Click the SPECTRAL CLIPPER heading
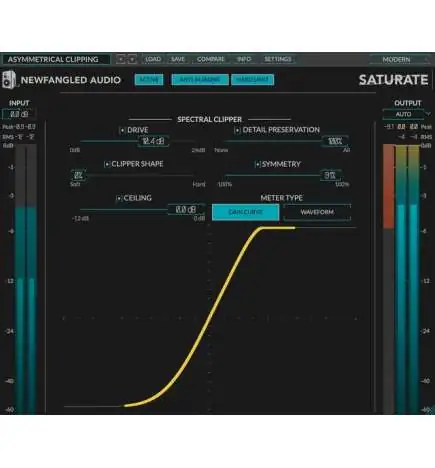Viewport: 435px width, 468px height. pyautogui.click(x=209, y=119)
